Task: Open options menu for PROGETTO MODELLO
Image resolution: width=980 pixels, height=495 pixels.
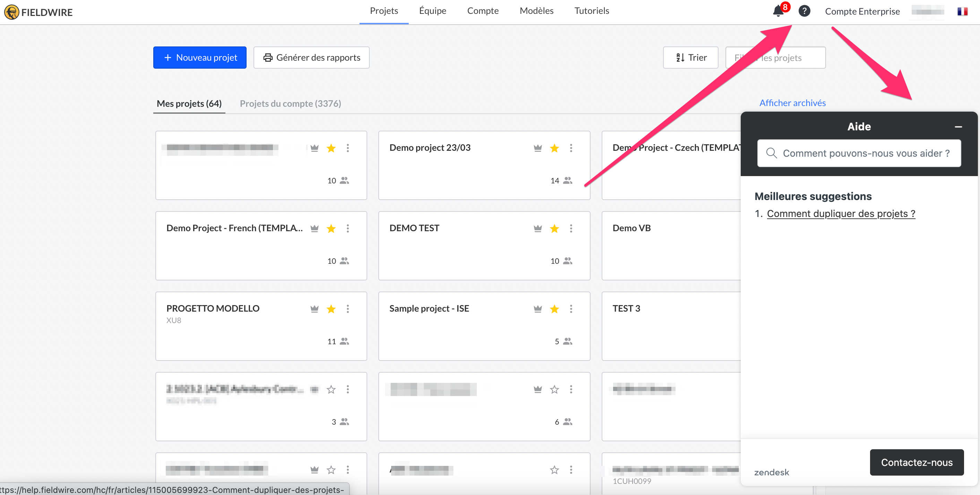Action: [347, 309]
